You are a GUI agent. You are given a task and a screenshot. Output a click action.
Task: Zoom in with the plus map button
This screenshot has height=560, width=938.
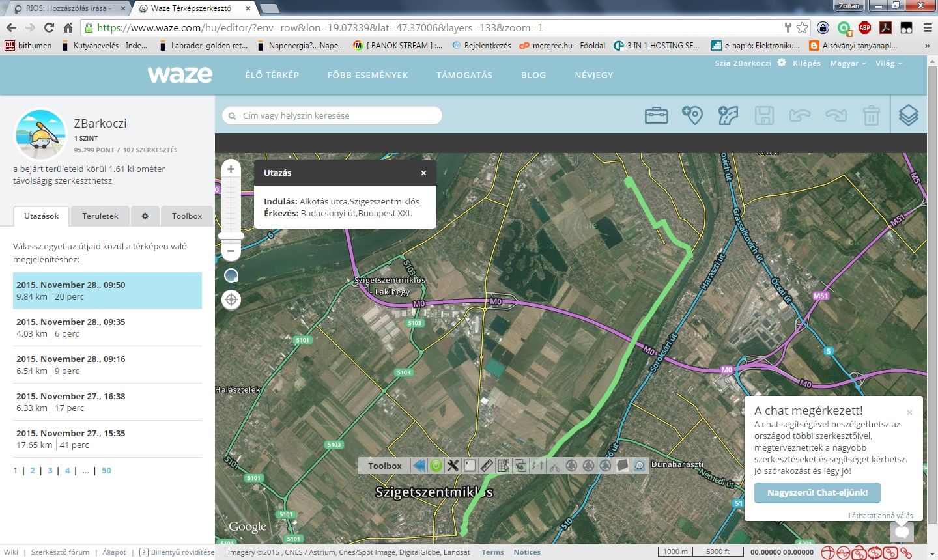[x=231, y=169]
